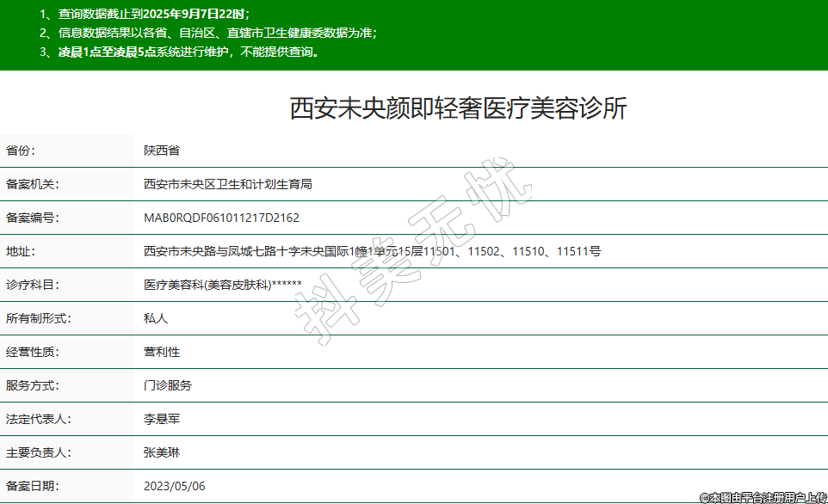Click the 营利性 business nature value
828x504 pixels.
(162, 352)
